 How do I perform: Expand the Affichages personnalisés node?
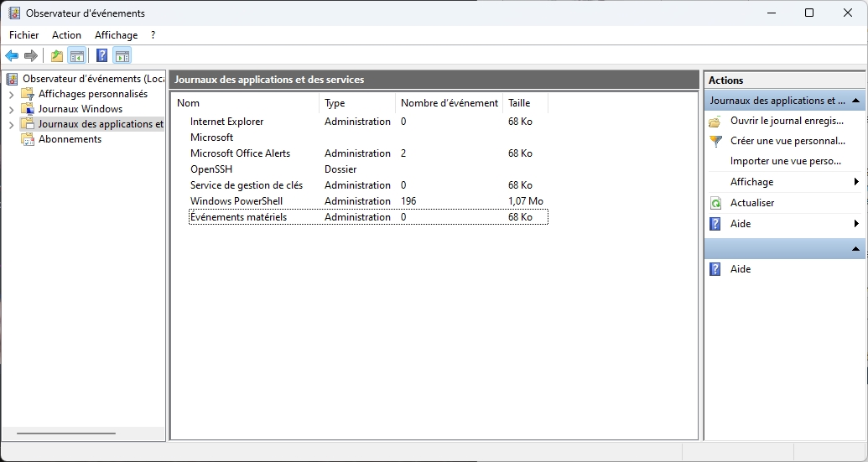point(11,95)
